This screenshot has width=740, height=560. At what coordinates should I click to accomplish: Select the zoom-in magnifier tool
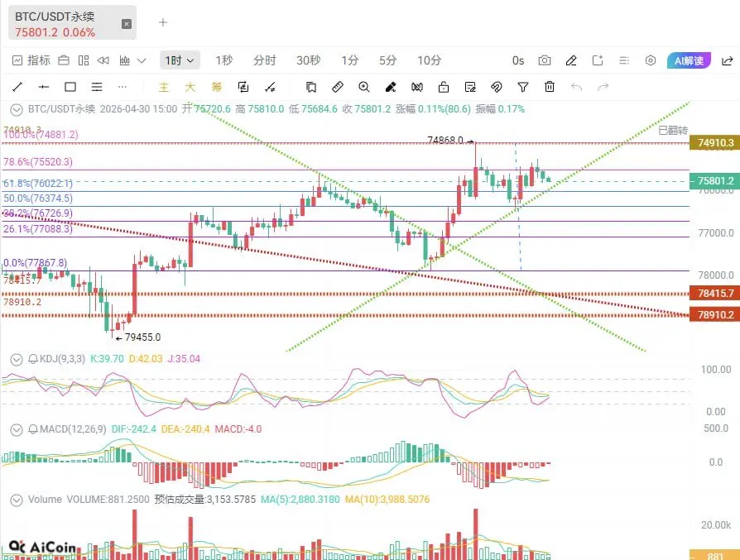tap(364, 87)
